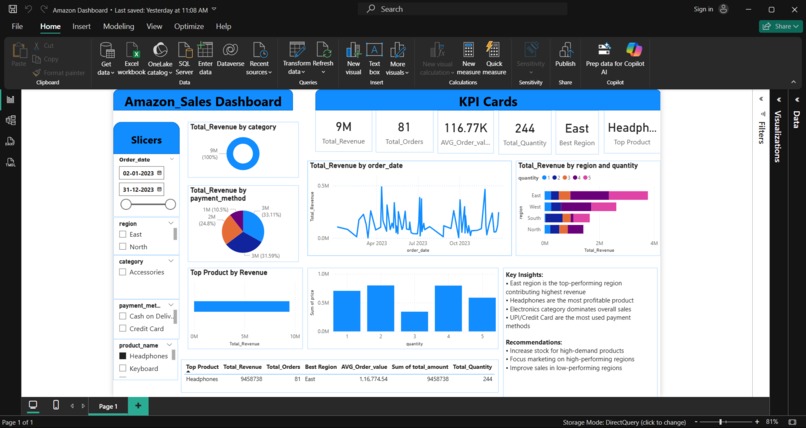
Task: Switch to Report view in left sidebar
Action: 10,100
